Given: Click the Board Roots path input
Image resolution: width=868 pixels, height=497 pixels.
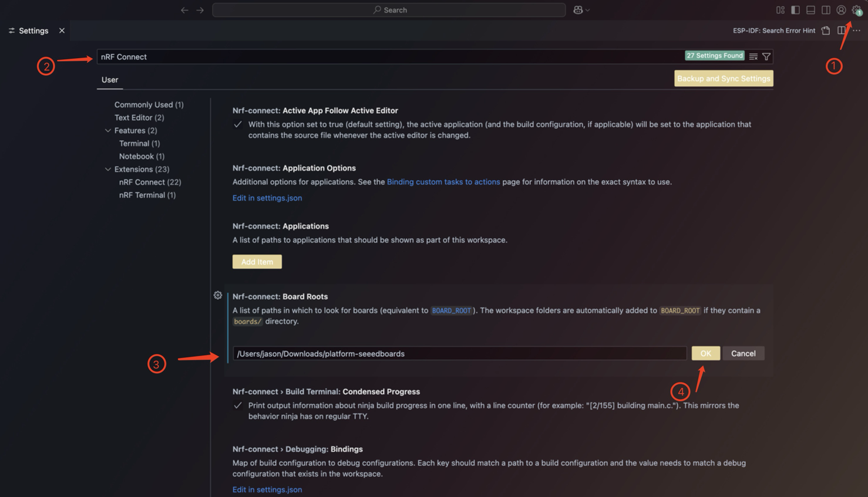Looking at the screenshot, I should click(x=460, y=353).
